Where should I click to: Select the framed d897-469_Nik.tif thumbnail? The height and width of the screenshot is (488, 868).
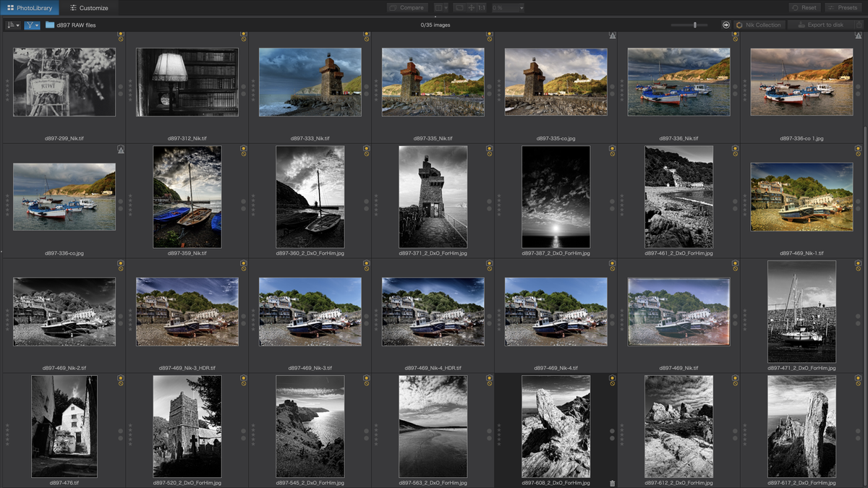(x=679, y=312)
